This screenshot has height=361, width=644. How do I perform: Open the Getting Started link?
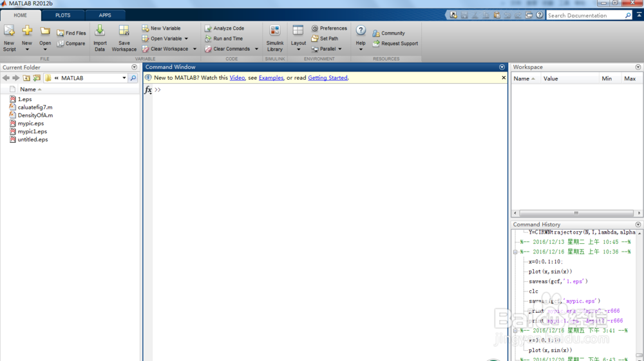[x=327, y=77]
